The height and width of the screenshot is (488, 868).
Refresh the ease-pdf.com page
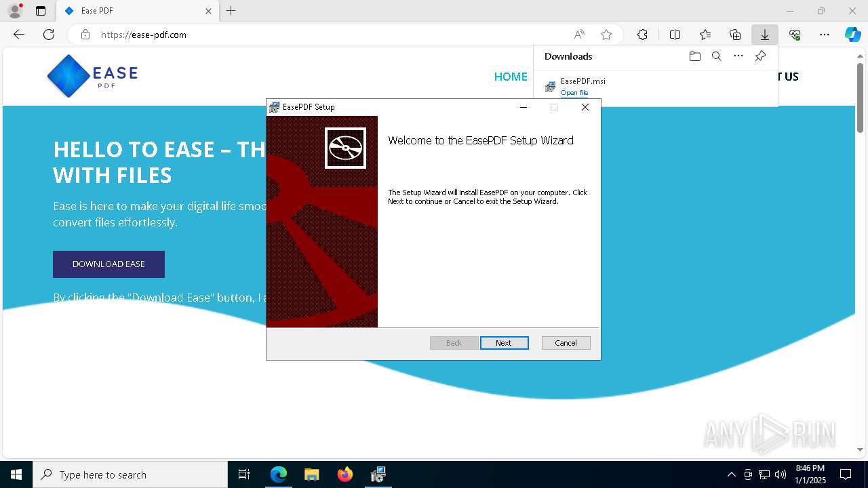49,35
